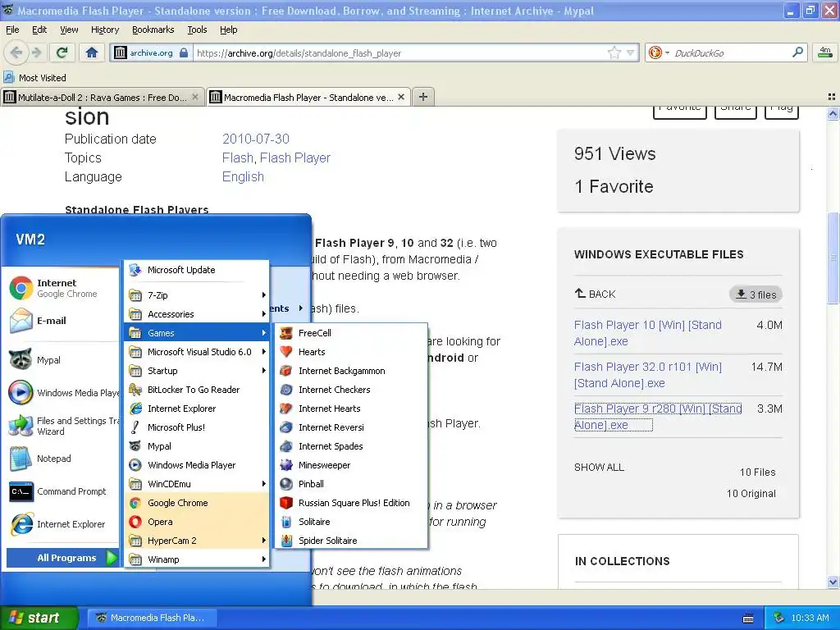Launch Opera browser
Viewport: 840px width, 630px height.
(197, 521)
